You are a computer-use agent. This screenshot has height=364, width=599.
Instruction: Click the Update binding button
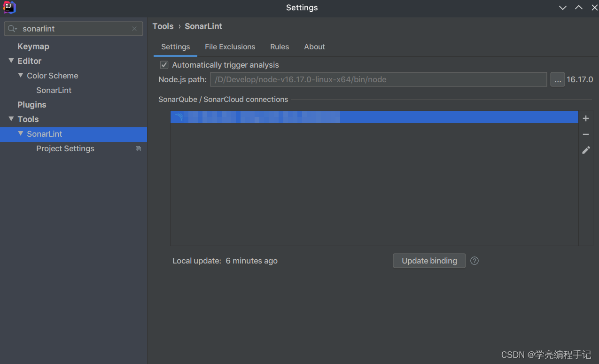coord(429,261)
